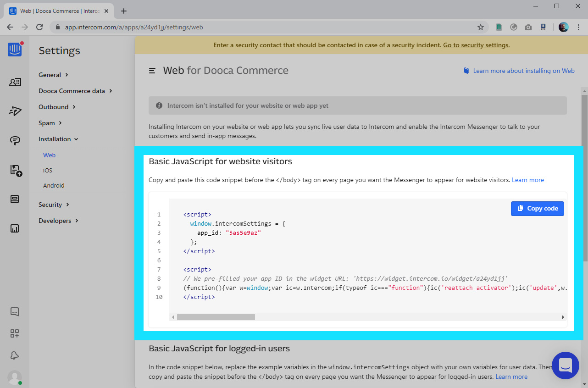The image size is (588, 388).
Task: Click the PNG download extension icon
Action: click(543, 27)
